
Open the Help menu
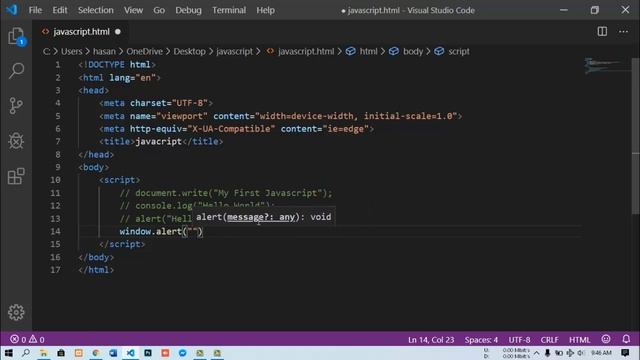265,10
